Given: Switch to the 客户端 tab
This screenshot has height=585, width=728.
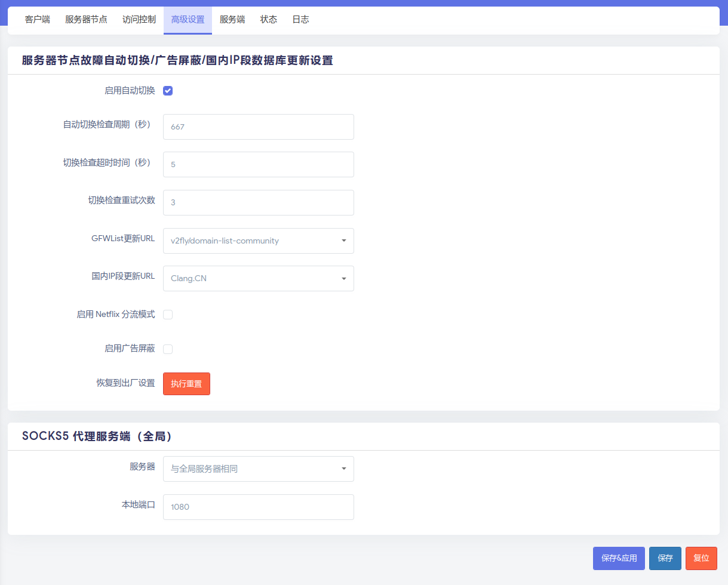Looking at the screenshot, I should [x=38, y=20].
